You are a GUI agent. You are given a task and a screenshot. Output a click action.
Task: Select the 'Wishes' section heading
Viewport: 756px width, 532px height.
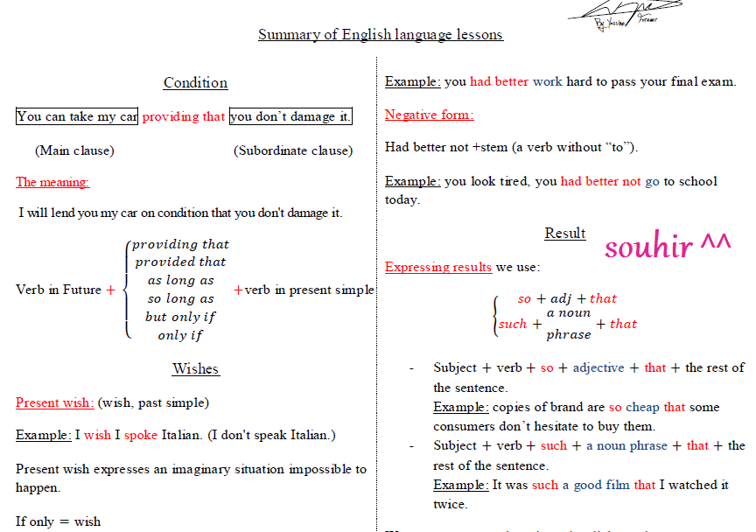(x=195, y=368)
